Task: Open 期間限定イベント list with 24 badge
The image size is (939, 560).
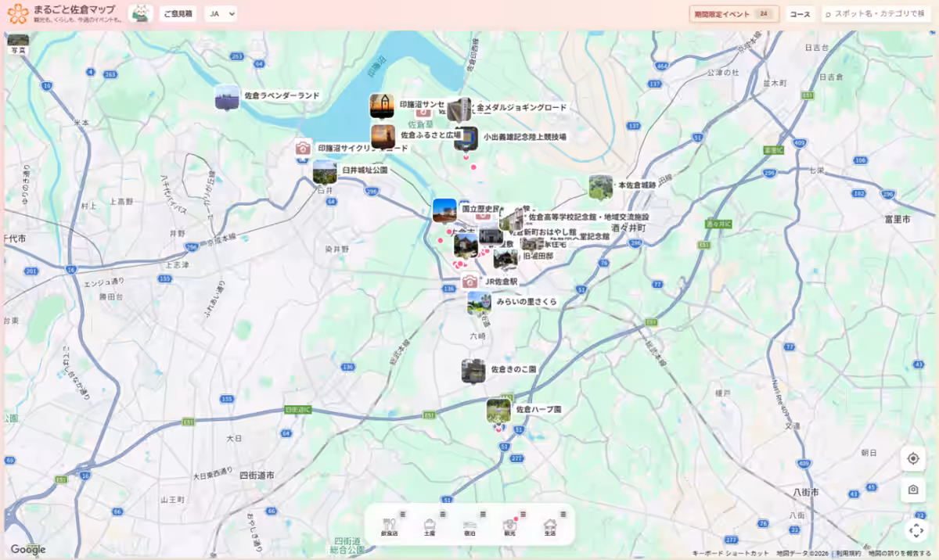Action: pyautogui.click(x=734, y=14)
